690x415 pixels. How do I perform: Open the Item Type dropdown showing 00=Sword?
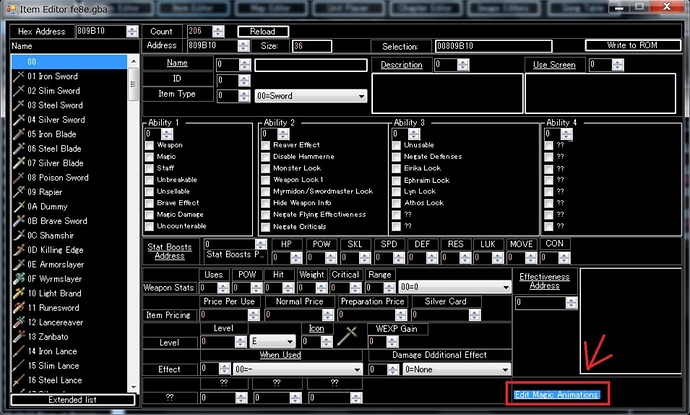click(309, 96)
